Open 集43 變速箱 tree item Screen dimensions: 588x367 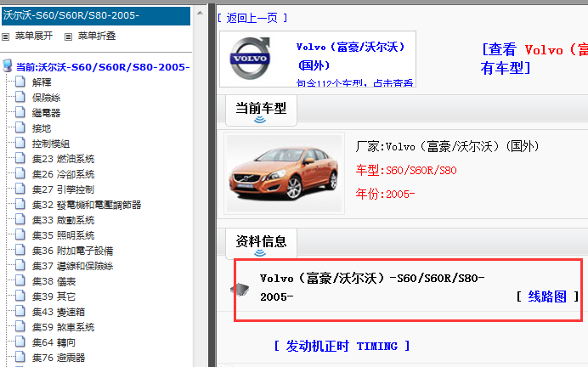coord(59,312)
